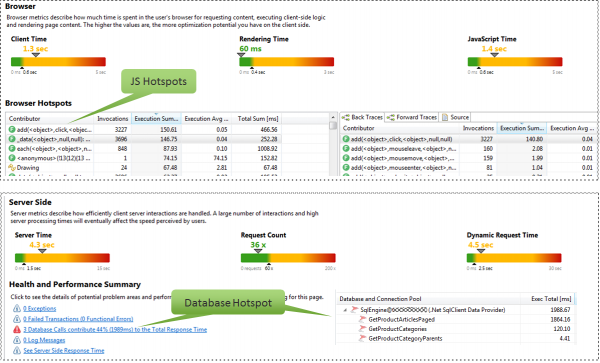Viewport: 600px width, 363px height.
Task: Open See Server Side Response Time link
Action: (x=64, y=350)
